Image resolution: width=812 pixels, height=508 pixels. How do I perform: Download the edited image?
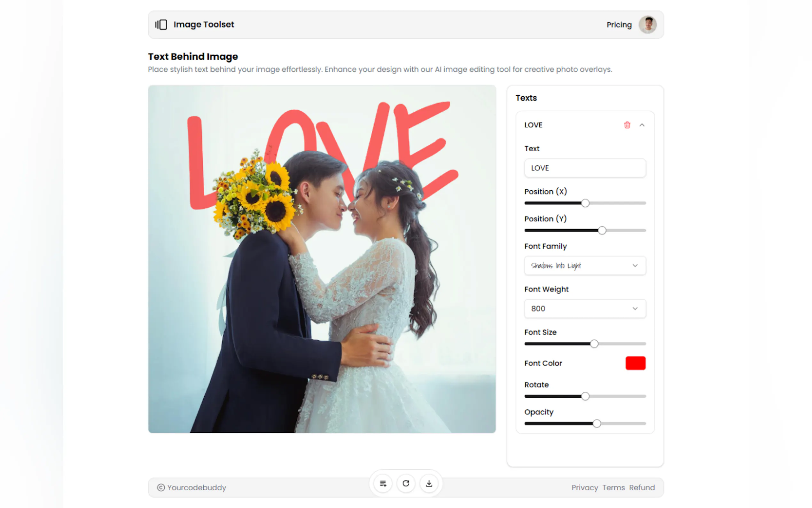coord(429,483)
